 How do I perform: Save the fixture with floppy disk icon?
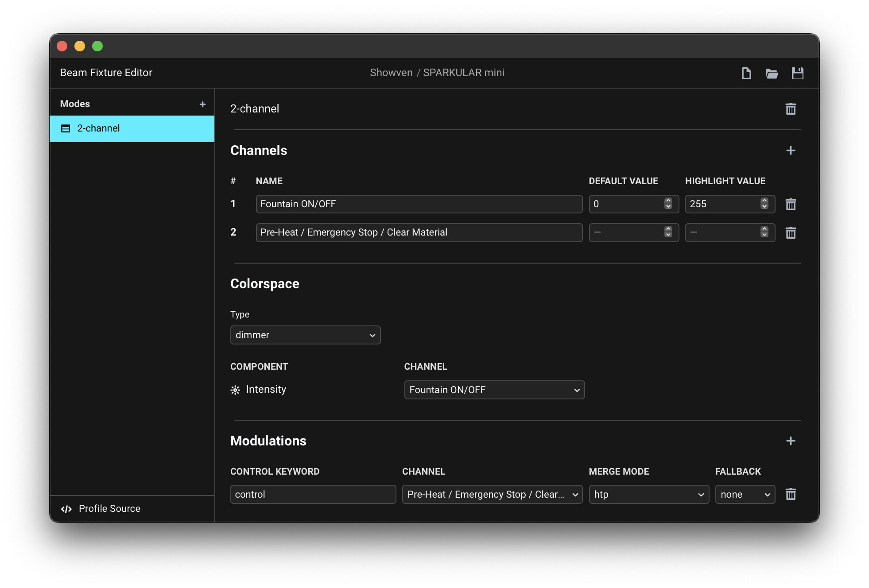pyautogui.click(x=797, y=73)
